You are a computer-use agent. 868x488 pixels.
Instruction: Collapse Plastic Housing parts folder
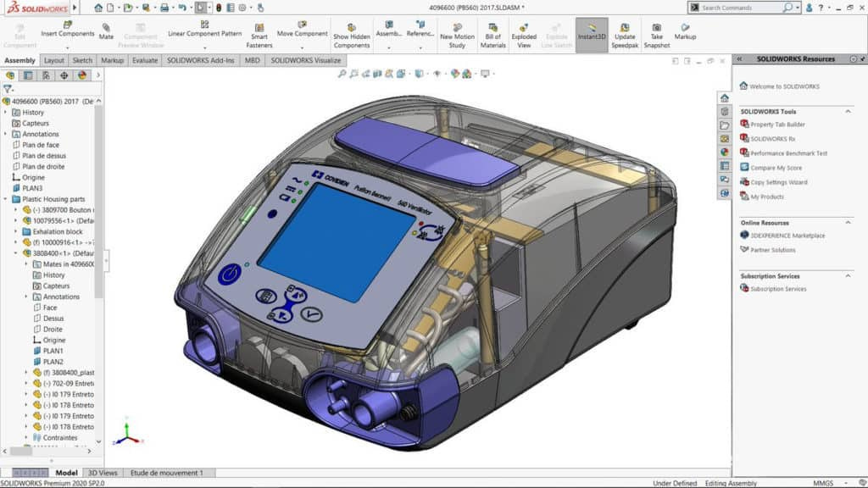click(6, 199)
